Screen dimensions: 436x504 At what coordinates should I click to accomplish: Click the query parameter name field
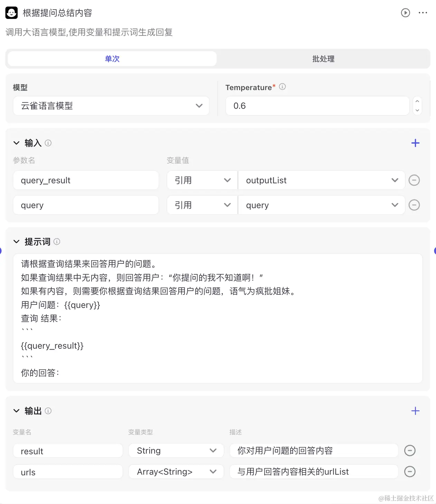point(86,205)
